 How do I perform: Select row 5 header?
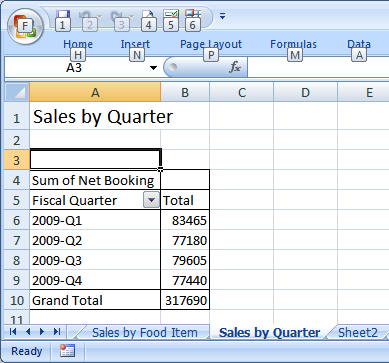tap(17, 200)
